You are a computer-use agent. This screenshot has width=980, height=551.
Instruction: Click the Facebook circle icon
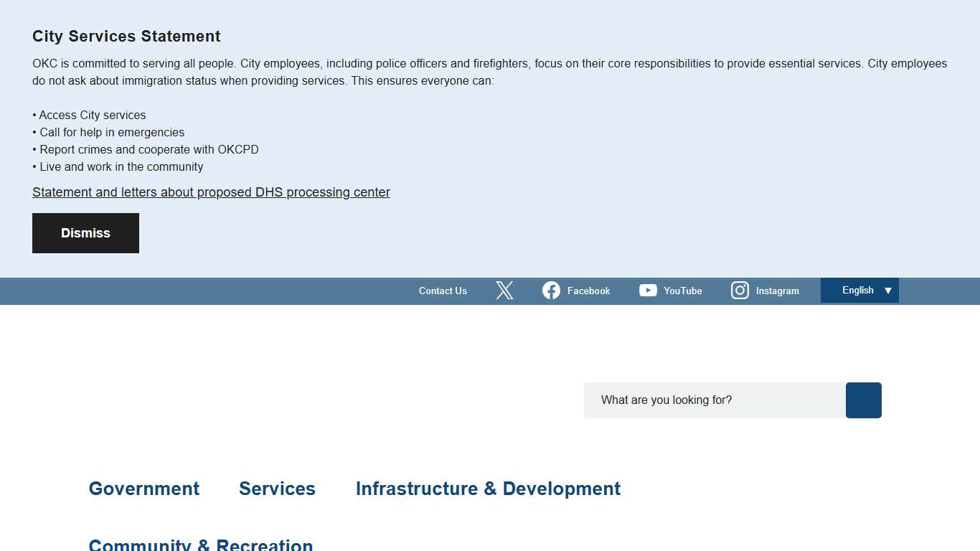[x=551, y=290]
